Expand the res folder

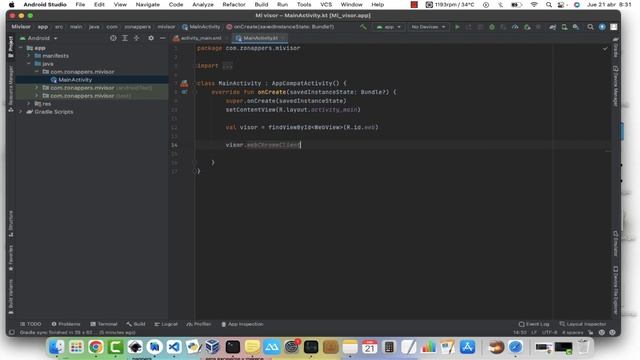tap(29, 104)
